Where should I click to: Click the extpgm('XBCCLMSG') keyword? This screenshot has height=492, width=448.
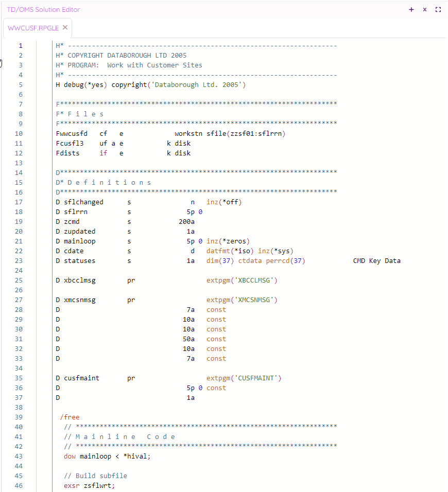(x=242, y=280)
